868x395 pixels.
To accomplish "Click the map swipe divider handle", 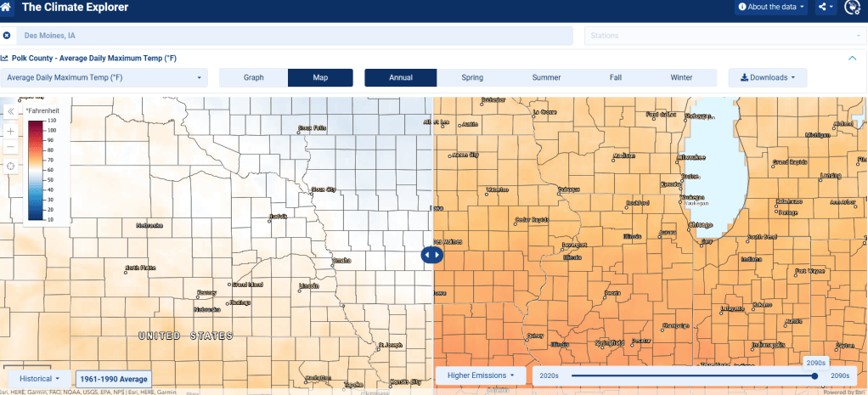I will [432, 254].
